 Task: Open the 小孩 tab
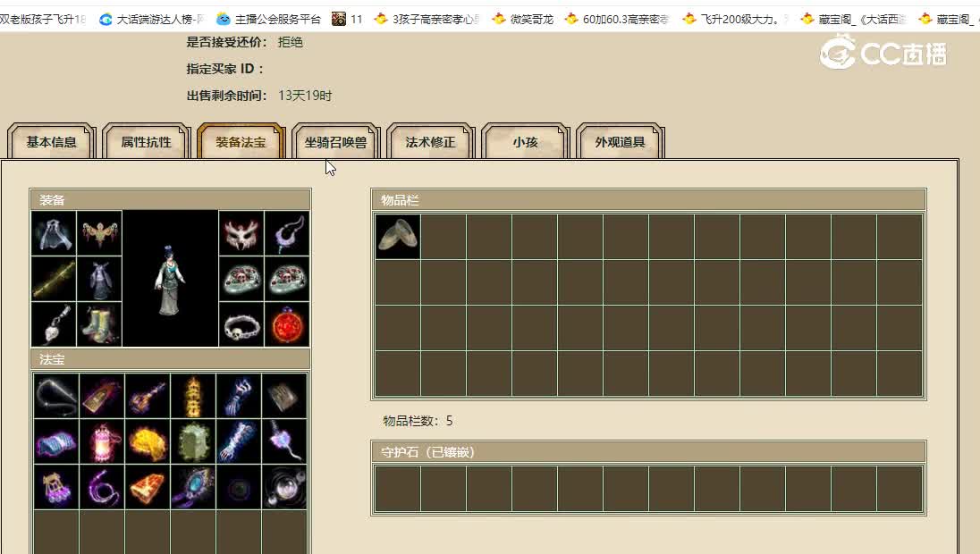[x=525, y=142]
